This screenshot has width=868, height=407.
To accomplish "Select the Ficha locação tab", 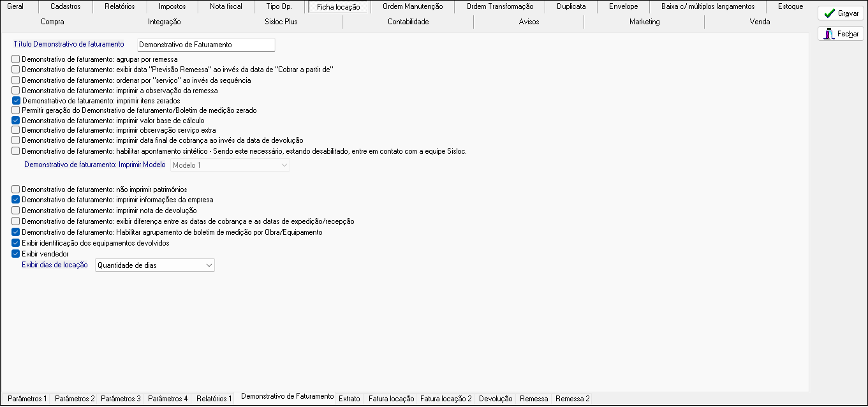I will [338, 8].
